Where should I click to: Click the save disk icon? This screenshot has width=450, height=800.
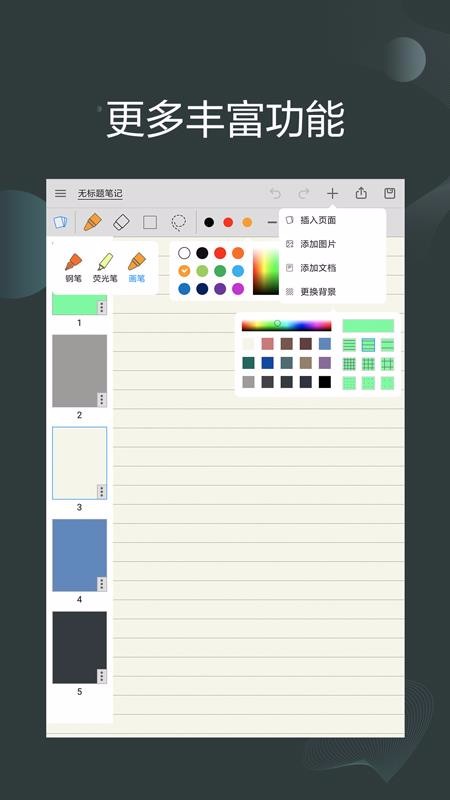pyautogui.click(x=390, y=193)
